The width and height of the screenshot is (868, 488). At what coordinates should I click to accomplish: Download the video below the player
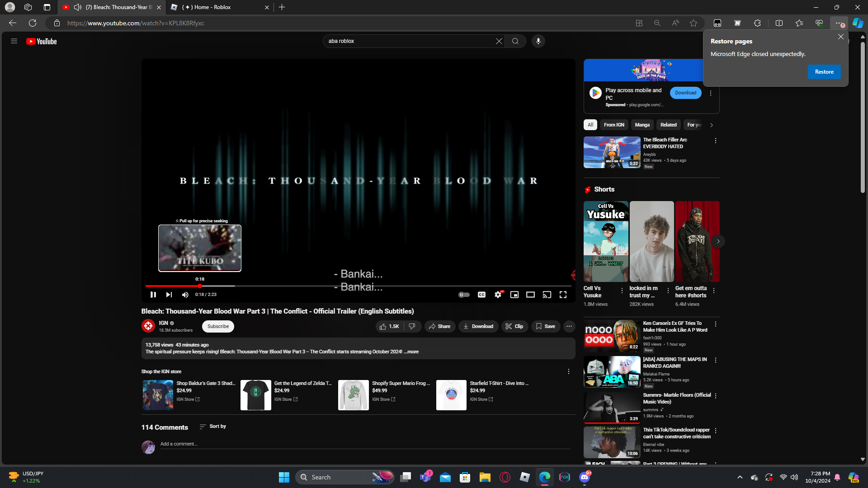(x=478, y=326)
